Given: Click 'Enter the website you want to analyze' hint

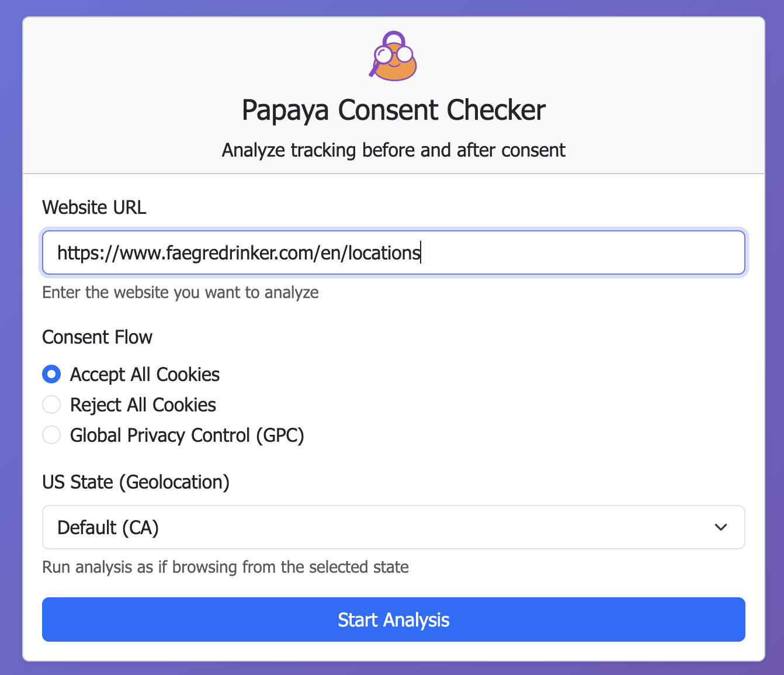Looking at the screenshot, I should pyautogui.click(x=181, y=292).
